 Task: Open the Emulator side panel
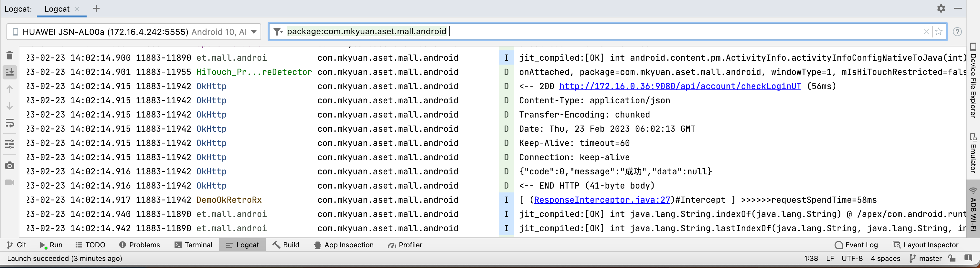pos(973,152)
